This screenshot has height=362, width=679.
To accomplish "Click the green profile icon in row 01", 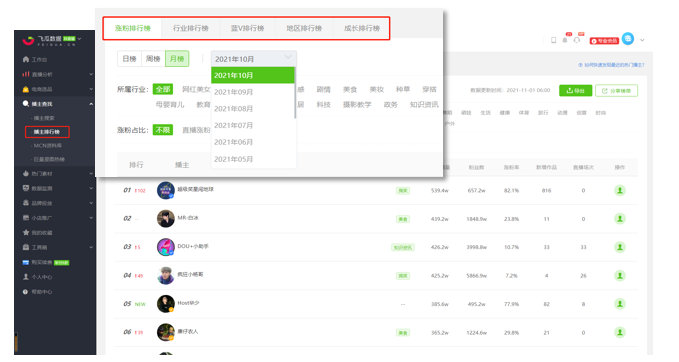I will (620, 190).
